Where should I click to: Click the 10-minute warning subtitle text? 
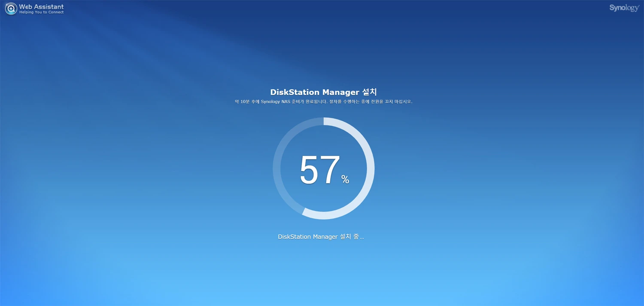[323, 102]
